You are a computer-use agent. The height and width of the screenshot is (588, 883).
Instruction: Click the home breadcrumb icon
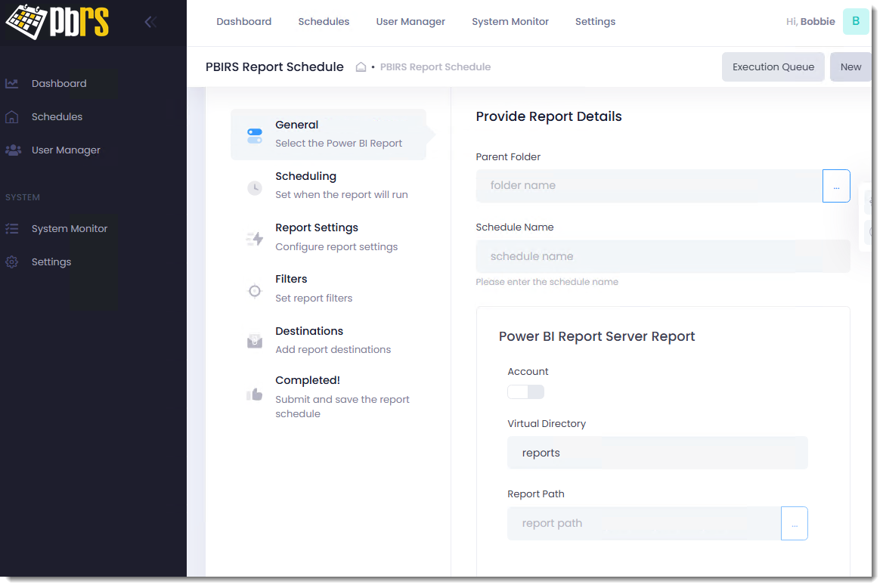[361, 67]
